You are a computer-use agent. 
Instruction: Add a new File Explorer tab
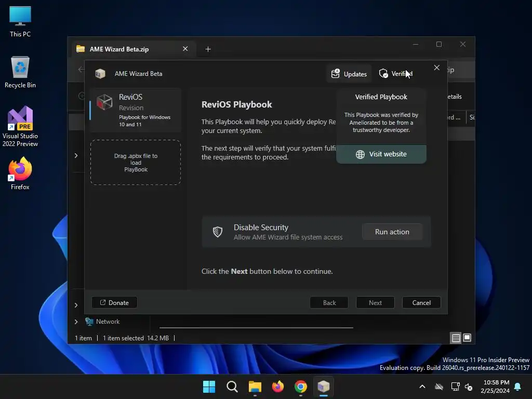(208, 49)
